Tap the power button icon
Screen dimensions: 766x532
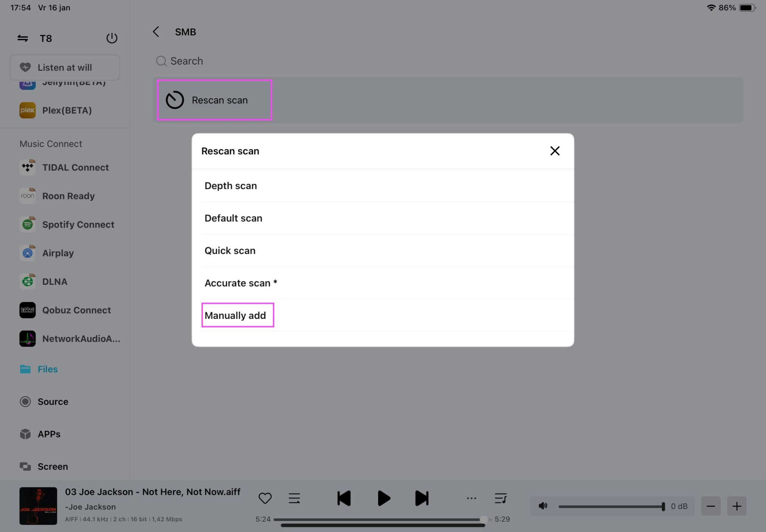click(x=112, y=38)
